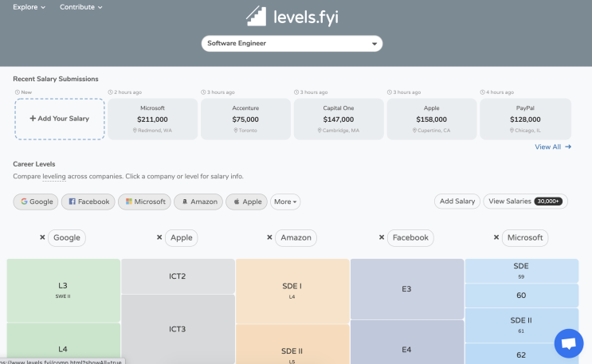Remove Apple column with its X icon
Viewport: 592px width, 364px height.
159,237
